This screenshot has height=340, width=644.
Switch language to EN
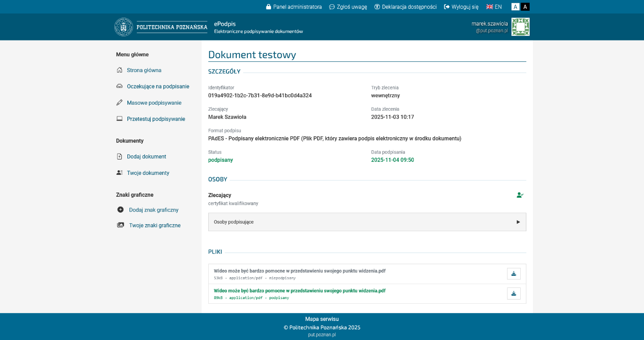(x=494, y=7)
